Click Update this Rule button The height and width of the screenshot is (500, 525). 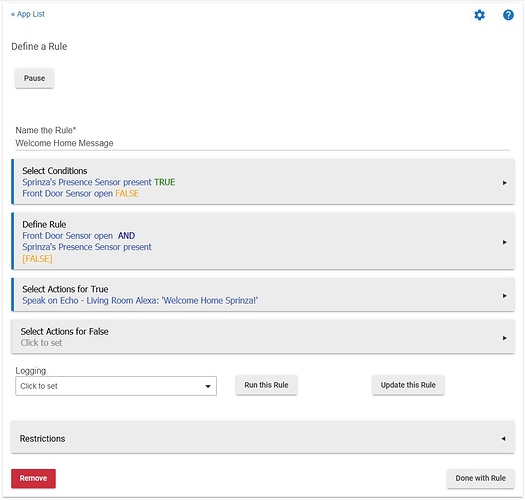(408, 385)
